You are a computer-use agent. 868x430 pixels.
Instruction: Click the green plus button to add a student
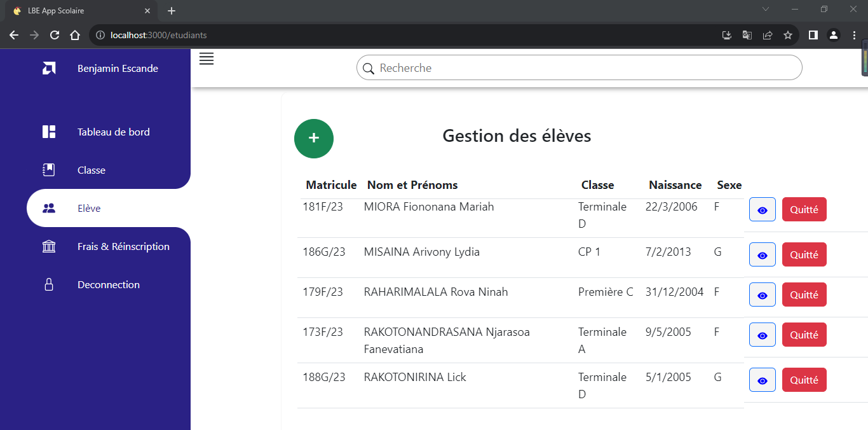[313, 138]
